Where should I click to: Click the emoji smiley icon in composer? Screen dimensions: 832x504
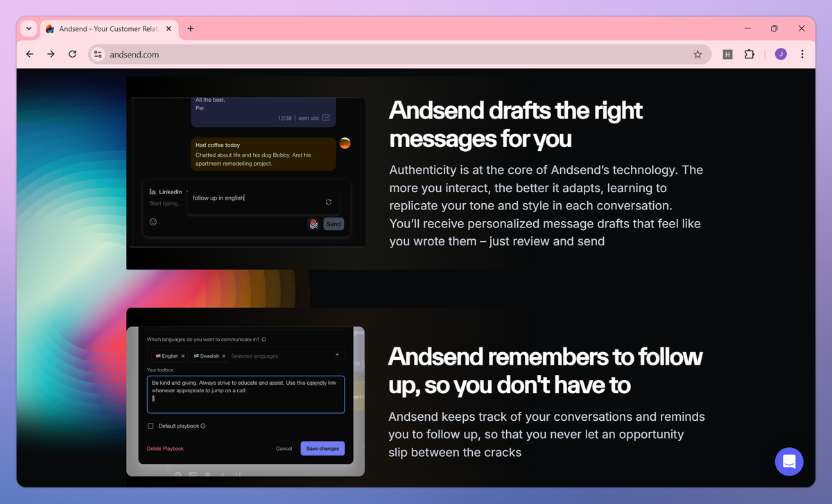(x=153, y=222)
